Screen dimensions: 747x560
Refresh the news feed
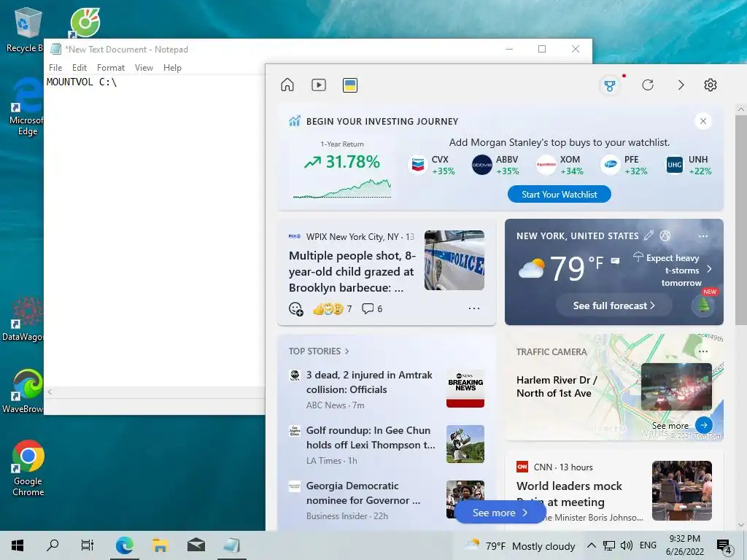point(648,85)
